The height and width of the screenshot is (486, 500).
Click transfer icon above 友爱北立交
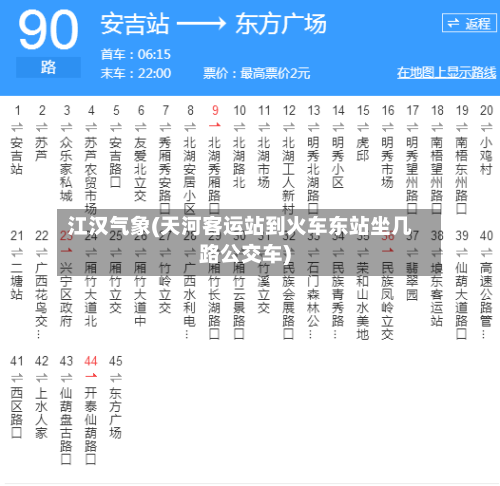pyautogui.click(x=140, y=127)
